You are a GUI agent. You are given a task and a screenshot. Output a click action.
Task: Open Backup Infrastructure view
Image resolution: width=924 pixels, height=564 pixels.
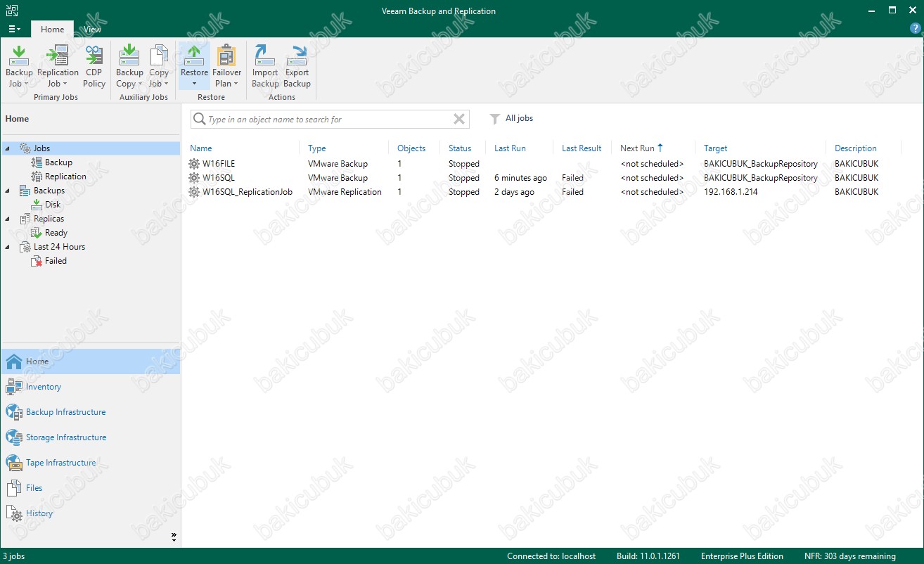[x=65, y=412]
